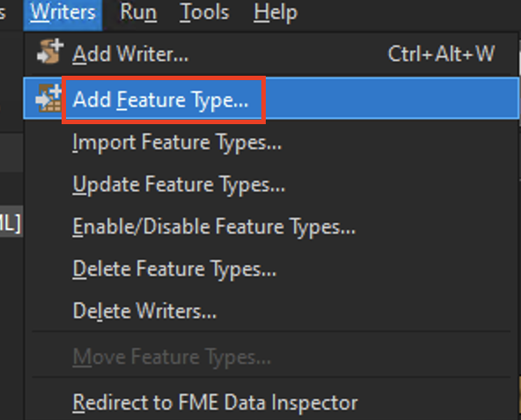Viewport: 521px width, 420px height.
Task: Click the Add Writer barrel-plus icon
Action: click(50, 52)
